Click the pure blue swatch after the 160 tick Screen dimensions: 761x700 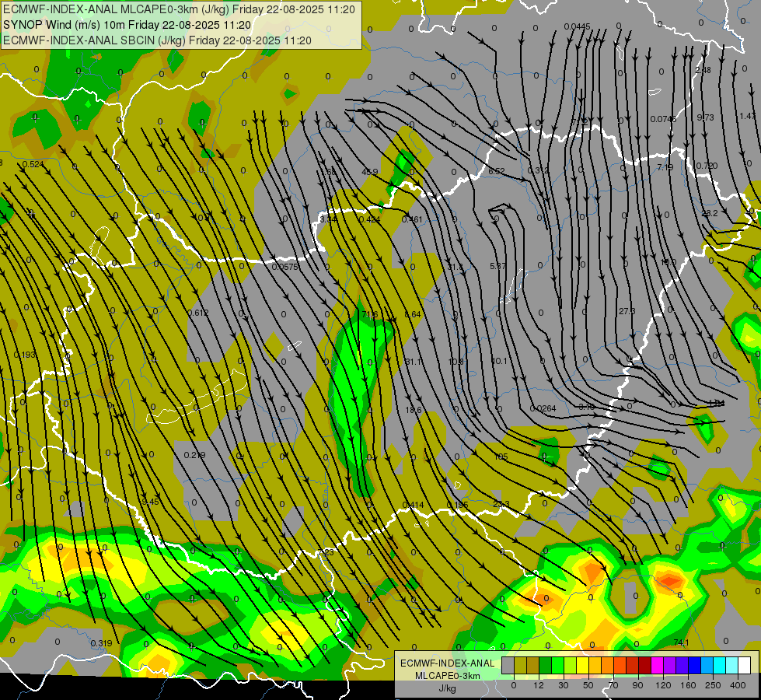(x=695, y=666)
